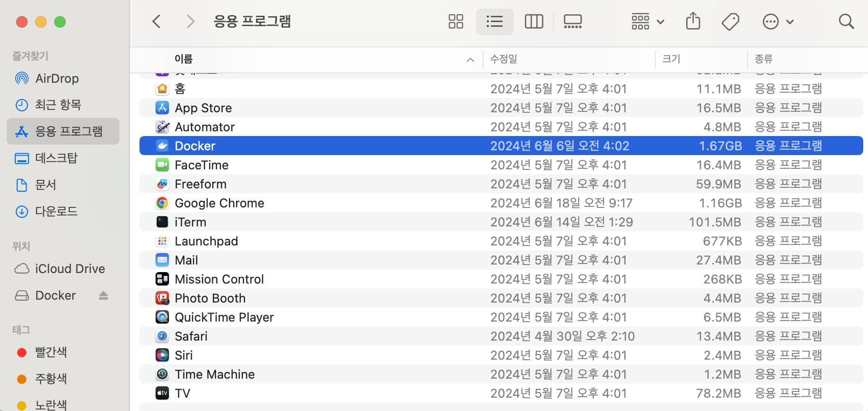868x411 pixels.
Task: Click Safari's date 2024년 4월 30일 오후 2:10
Action: [x=562, y=336]
